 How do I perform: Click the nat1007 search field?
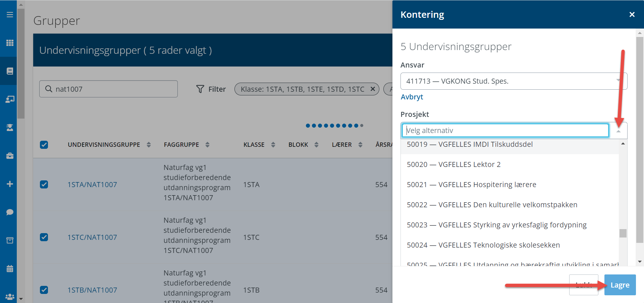108,89
